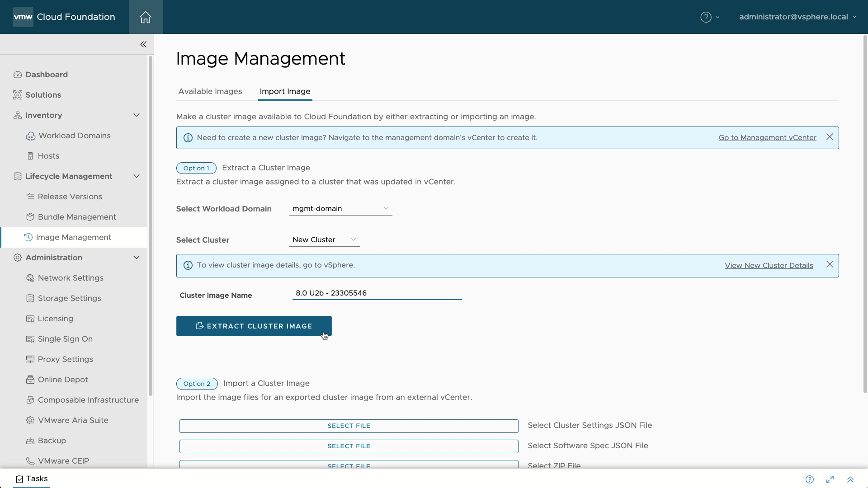The width and height of the screenshot is (868, 488).
Task: Collapse the sidebar with double-chevron icon
Action: 143,44
